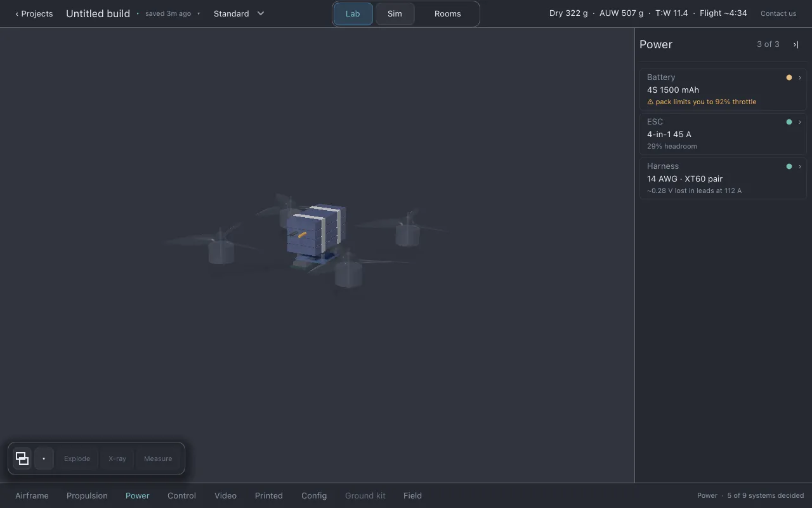Click the amber status dot on Battery
The height and width of the screenshot is (508, 812).
789,77
